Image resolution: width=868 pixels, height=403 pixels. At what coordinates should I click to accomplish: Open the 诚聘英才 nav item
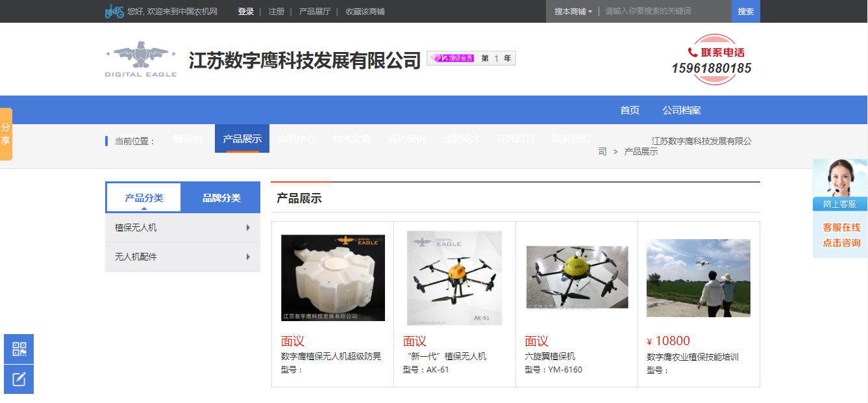point(462,138)
